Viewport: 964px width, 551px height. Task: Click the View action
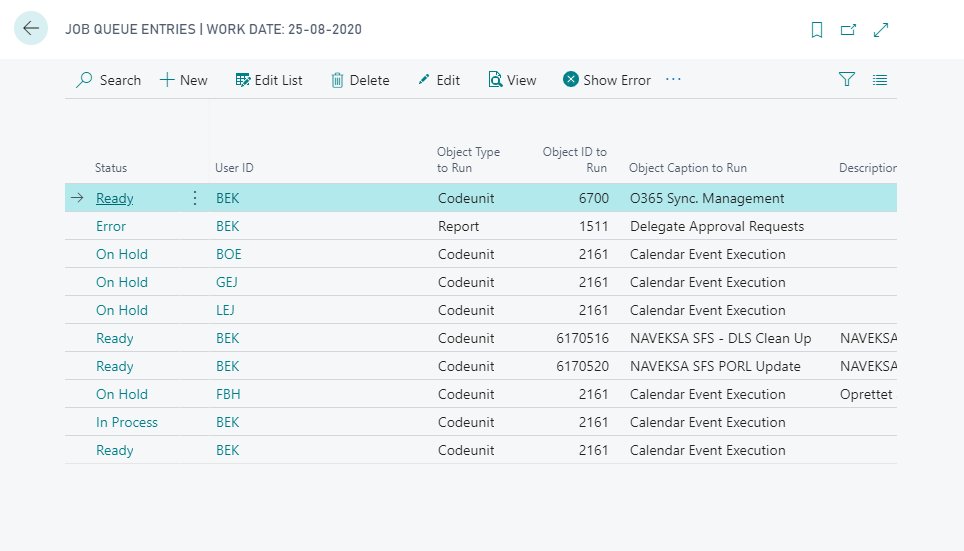[512, 80]
